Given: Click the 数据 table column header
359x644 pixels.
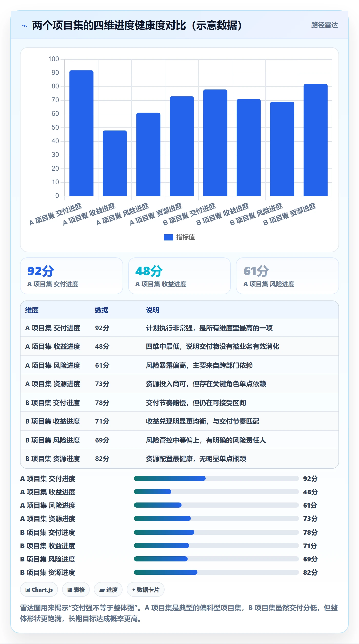Looking at the screenshot, I should 102,310.
